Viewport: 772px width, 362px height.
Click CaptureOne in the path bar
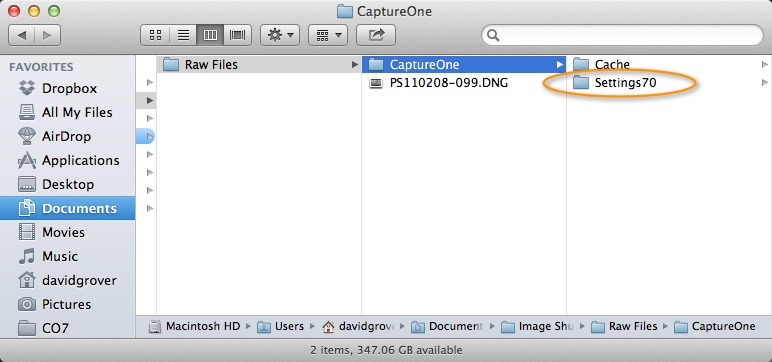click(x=714, y=327)
